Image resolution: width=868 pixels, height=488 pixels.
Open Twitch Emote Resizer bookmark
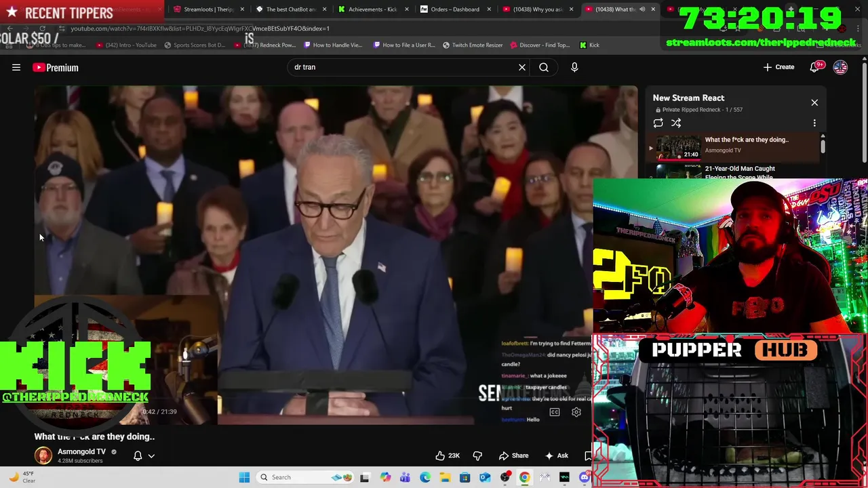pyautogui.click(x=473, y=45)
